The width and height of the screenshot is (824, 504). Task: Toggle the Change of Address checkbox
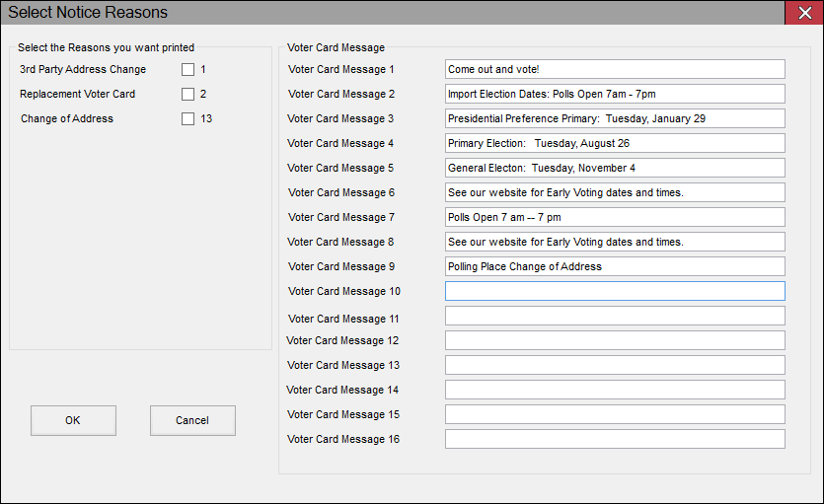(187, 119)
